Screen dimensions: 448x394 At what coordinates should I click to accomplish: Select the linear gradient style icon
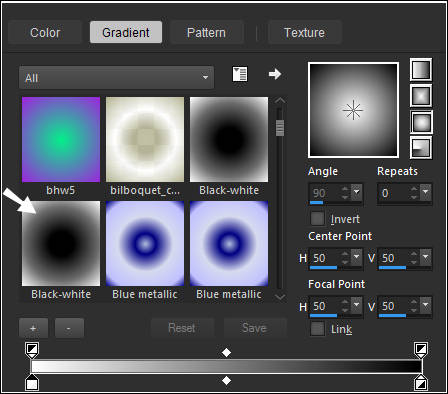[x=421, y=70]
